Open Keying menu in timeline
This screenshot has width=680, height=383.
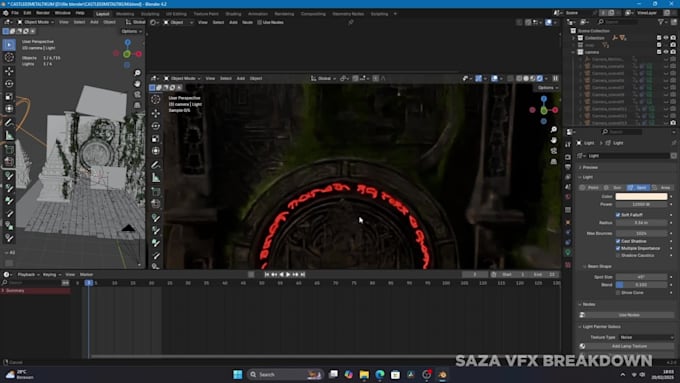(x=51, y=275)
